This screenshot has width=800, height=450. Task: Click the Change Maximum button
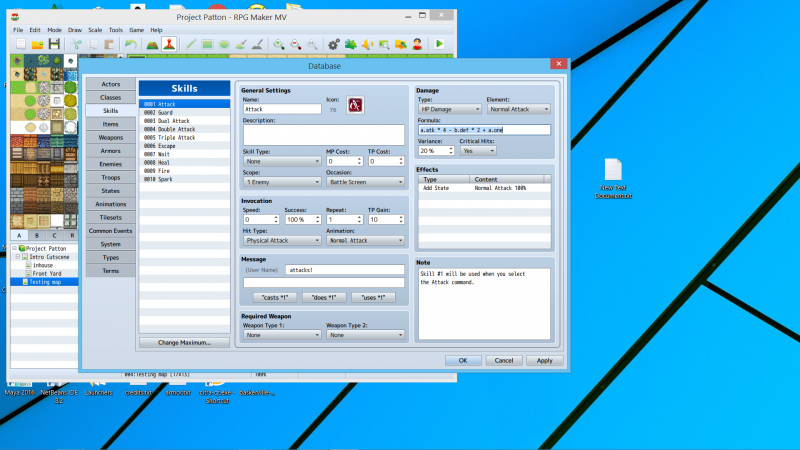(x=184, y=342)
